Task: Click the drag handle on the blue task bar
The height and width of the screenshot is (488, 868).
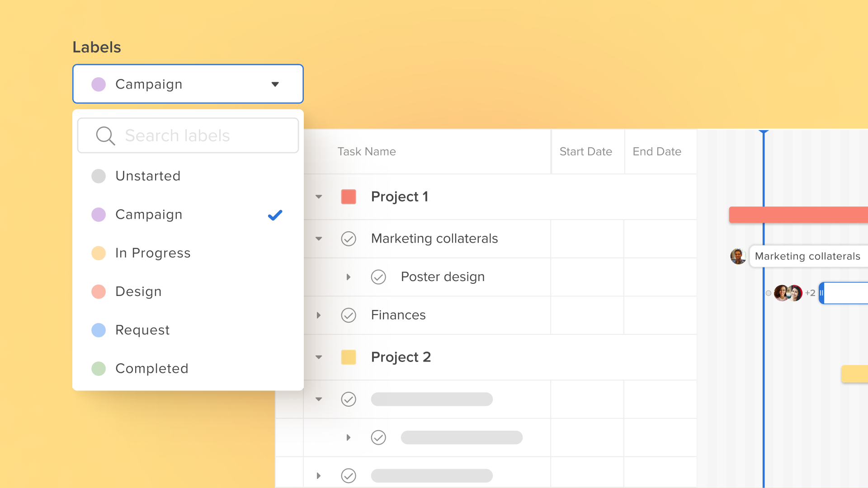Action: point(822,293)
